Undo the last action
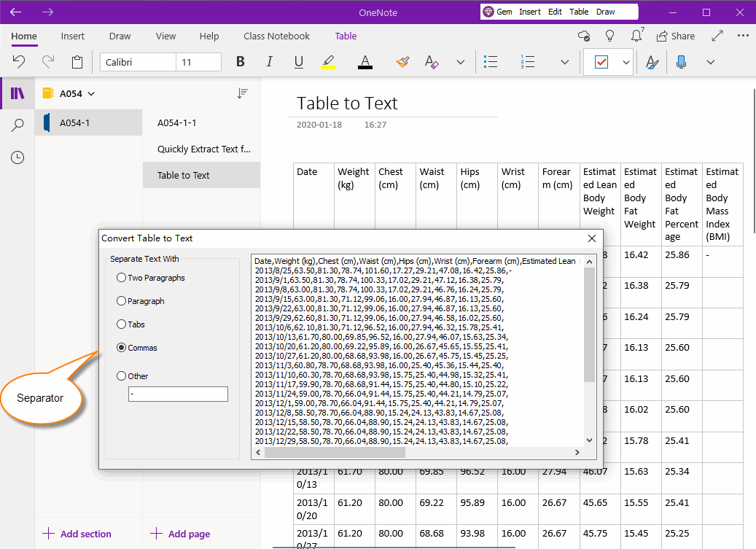The image size is (756, 549). 19,62
